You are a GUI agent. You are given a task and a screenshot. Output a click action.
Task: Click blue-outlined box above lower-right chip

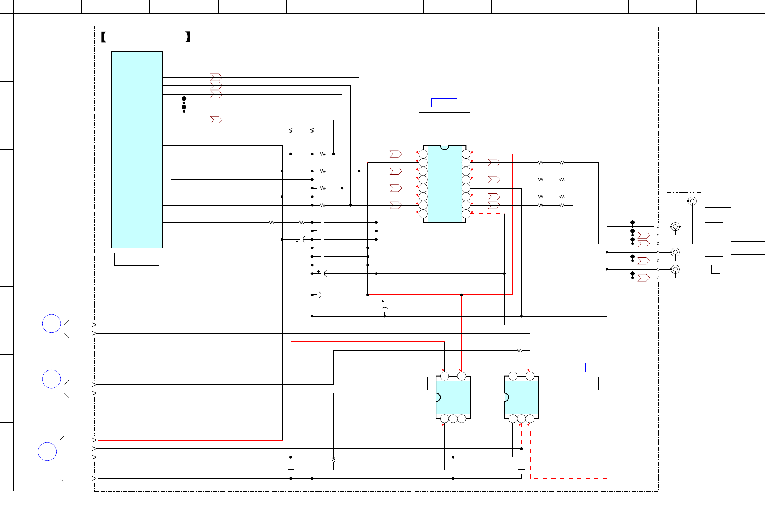coord(572,367)
